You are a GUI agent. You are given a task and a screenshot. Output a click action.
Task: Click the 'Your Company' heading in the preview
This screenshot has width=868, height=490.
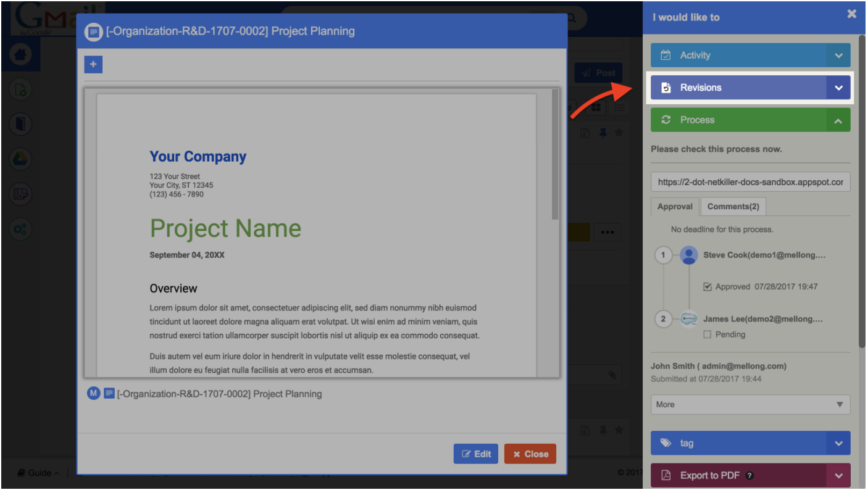(x=198, y=157)
